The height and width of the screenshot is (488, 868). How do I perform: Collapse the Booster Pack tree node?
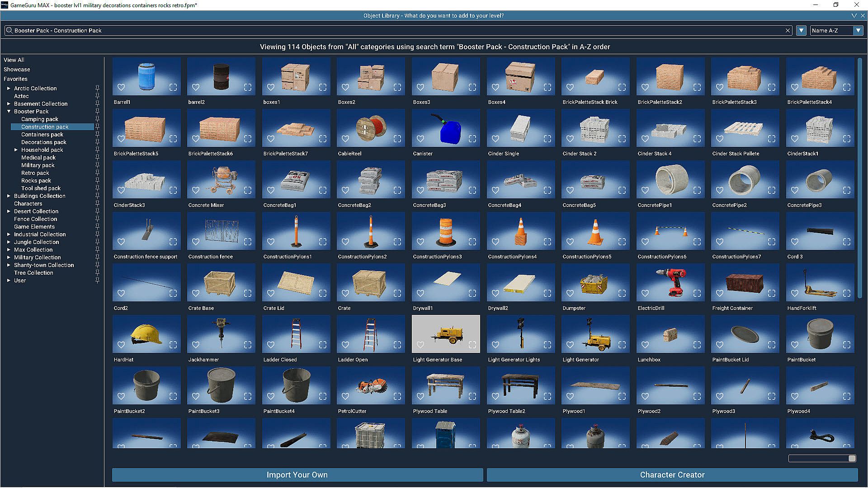[x=9, y=112]
